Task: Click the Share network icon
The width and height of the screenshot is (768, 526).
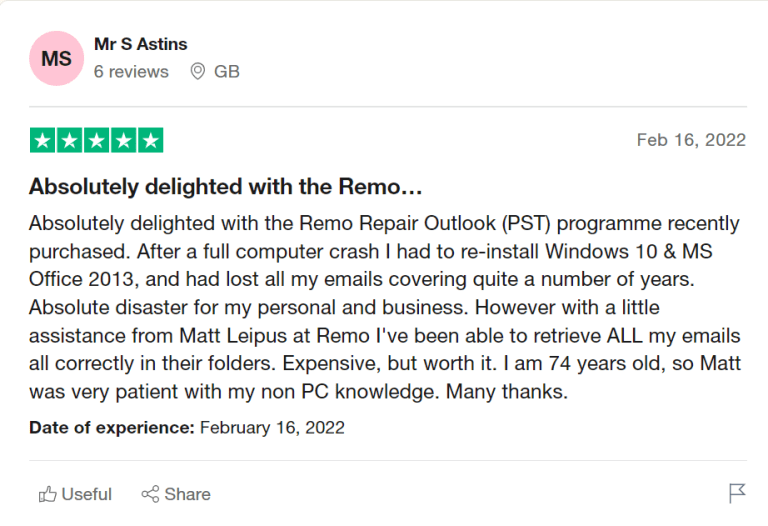Action: click(x=151, y=494)
